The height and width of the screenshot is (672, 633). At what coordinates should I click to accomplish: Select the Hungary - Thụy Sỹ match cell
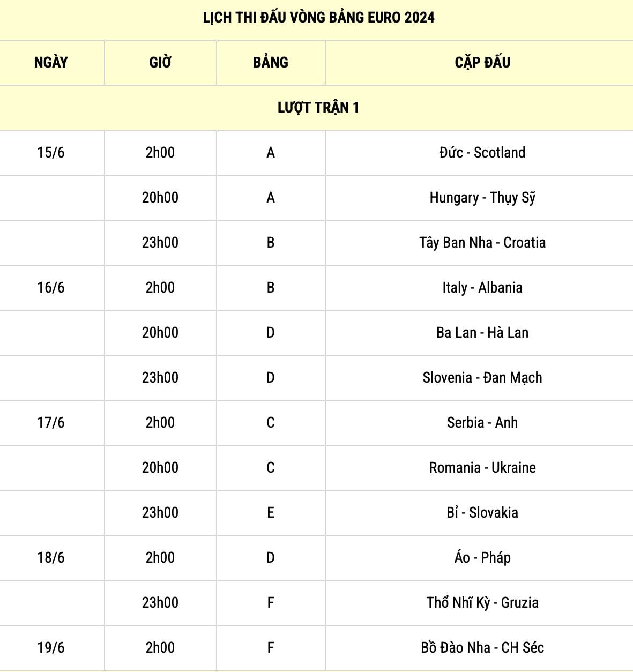(482, 198)
